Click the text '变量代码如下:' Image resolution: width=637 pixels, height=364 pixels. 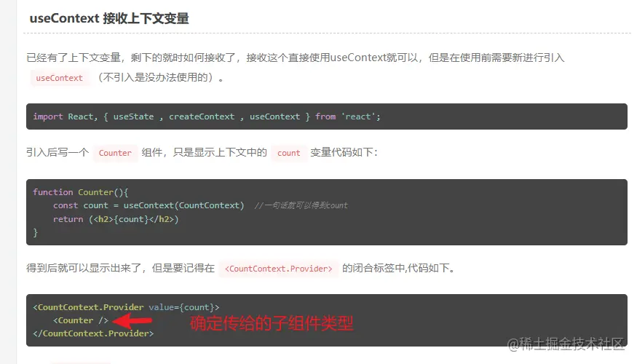(344, 152)
